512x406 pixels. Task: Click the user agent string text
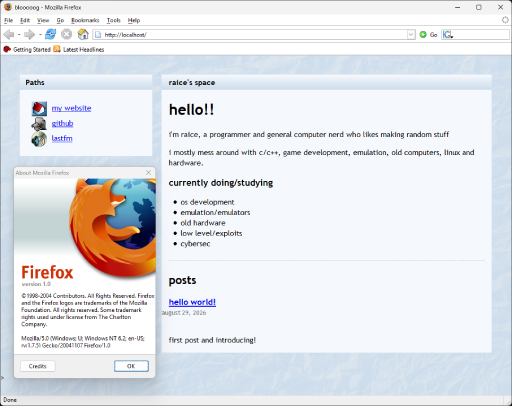tap(83, 342)
